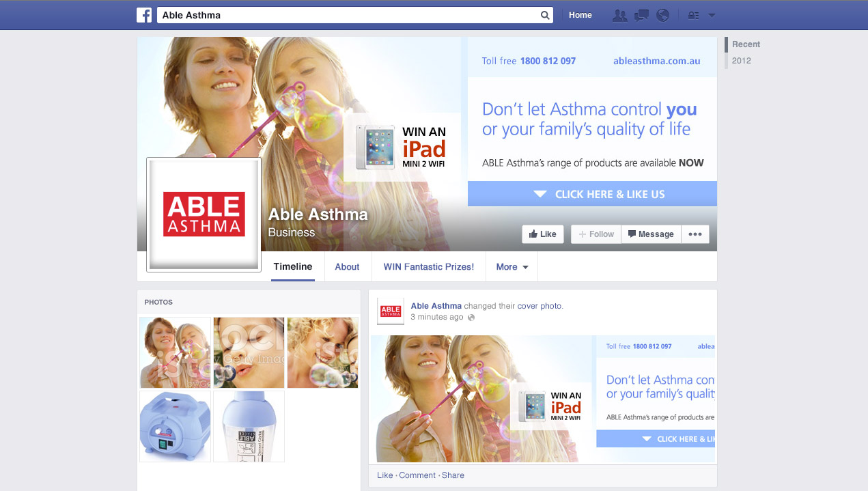Screen dimensions: 868x491
Task: Click ableasthma.com.au text on cover
Action: point(657,61)
